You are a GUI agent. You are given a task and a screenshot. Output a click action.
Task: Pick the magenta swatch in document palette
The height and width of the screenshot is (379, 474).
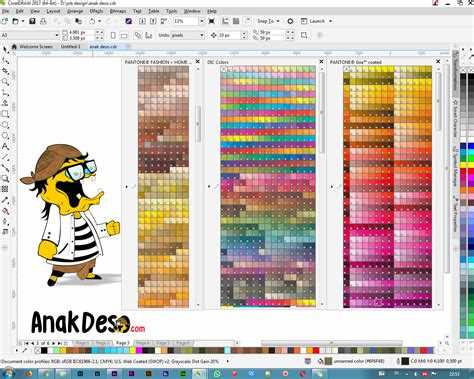point(139,351)
